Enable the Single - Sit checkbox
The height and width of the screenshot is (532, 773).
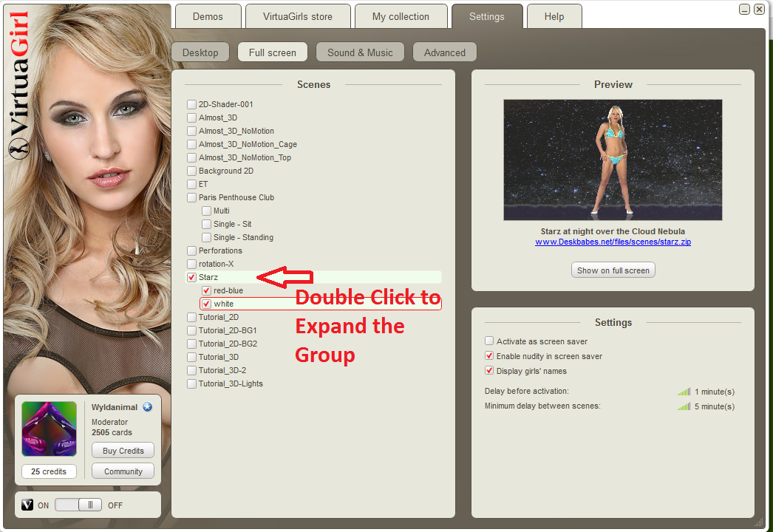coord(207,225)
